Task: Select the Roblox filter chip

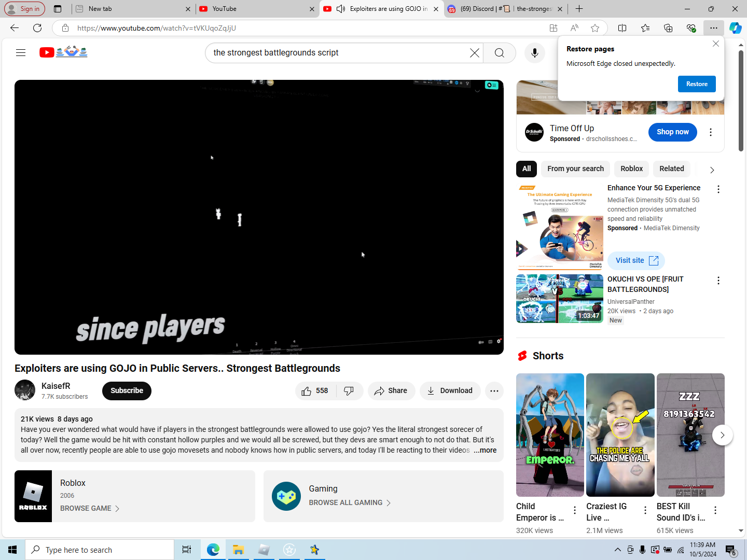Action: [x=631, y=169]
